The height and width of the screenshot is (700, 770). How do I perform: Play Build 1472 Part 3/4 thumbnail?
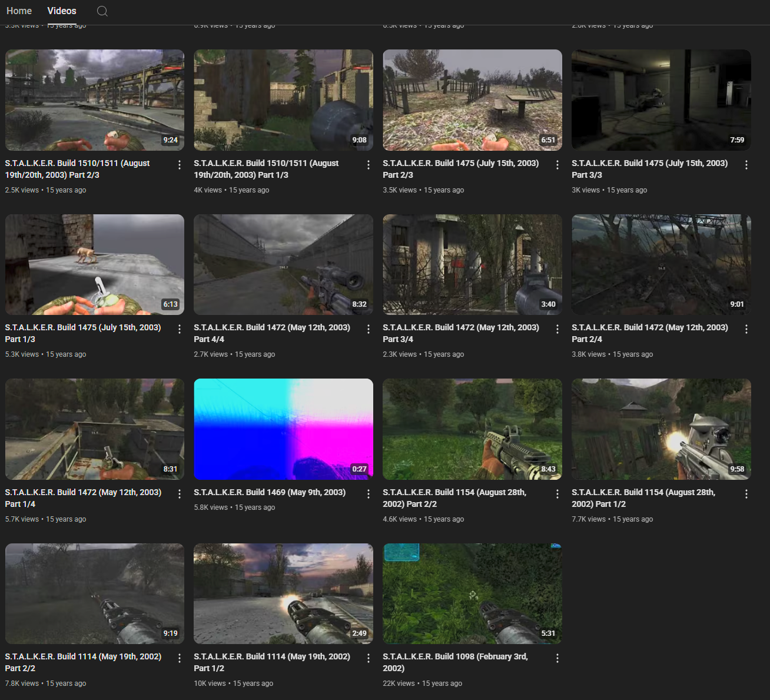point(473,264)
